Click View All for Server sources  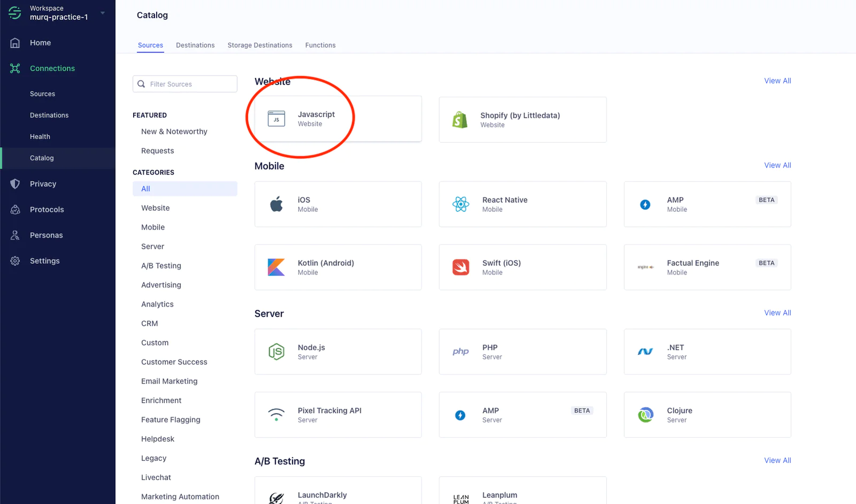coord(777,313)
